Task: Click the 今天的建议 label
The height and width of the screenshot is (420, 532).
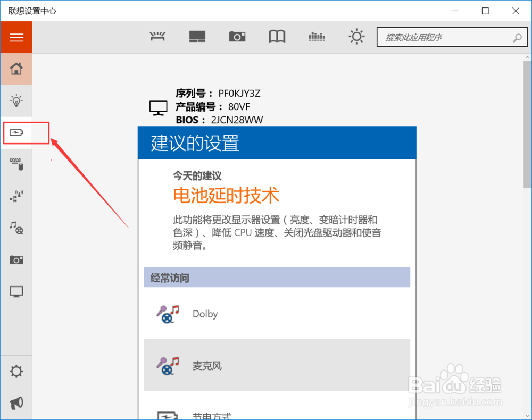Action: pyautogui.click(x=197, y=175)
